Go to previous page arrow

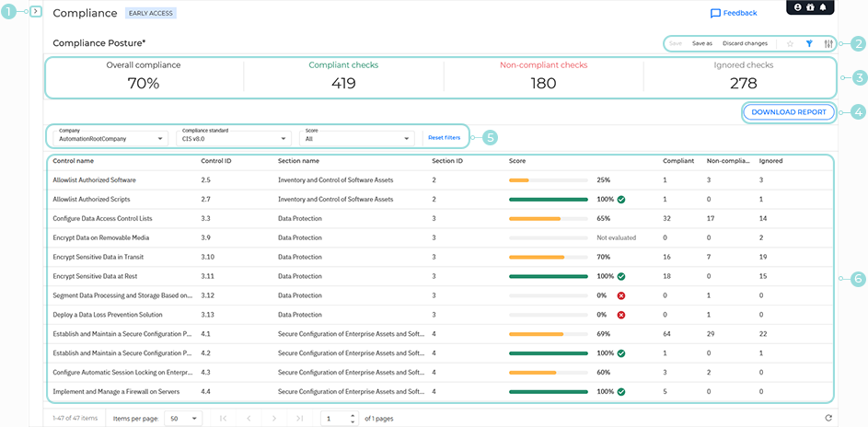(249, 419)
